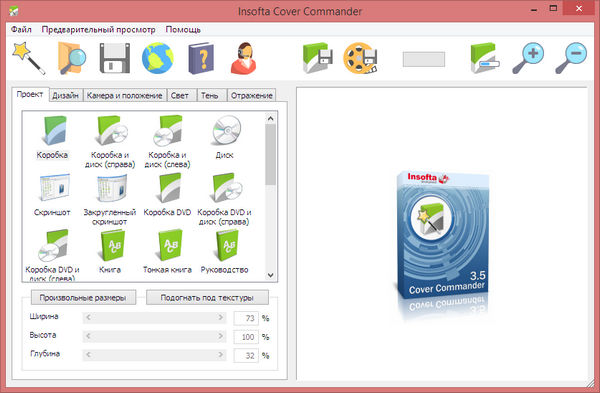
Task: Select the Коробка template
Action: pyautogui.click(x=52, y=137)
